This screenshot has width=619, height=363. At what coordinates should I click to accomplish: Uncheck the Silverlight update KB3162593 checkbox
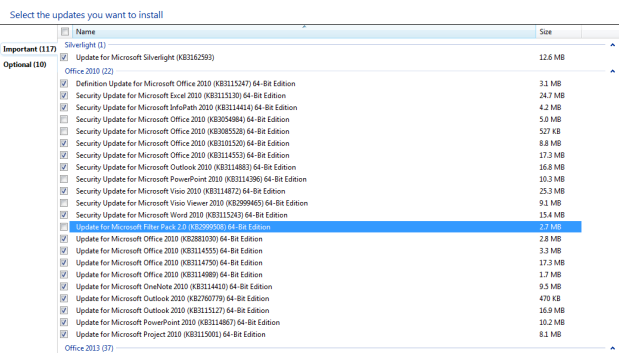pos(64,57)
